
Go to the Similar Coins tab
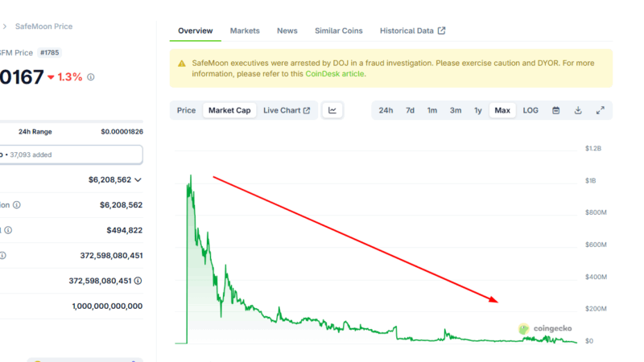point(339,31)
